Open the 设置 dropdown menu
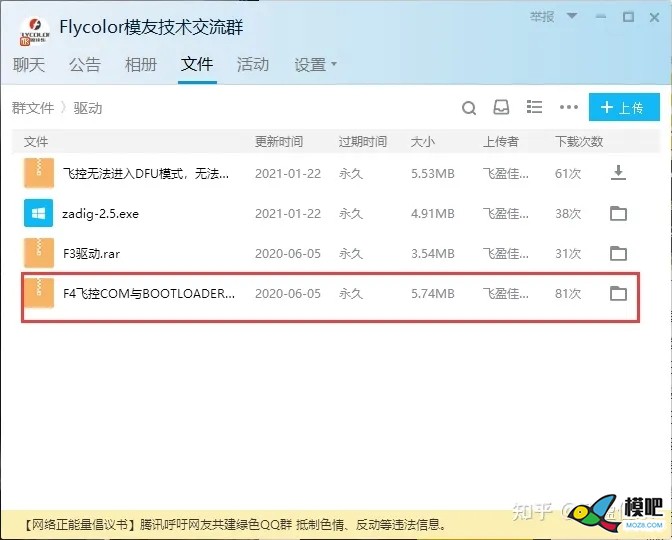 (315, 65)
